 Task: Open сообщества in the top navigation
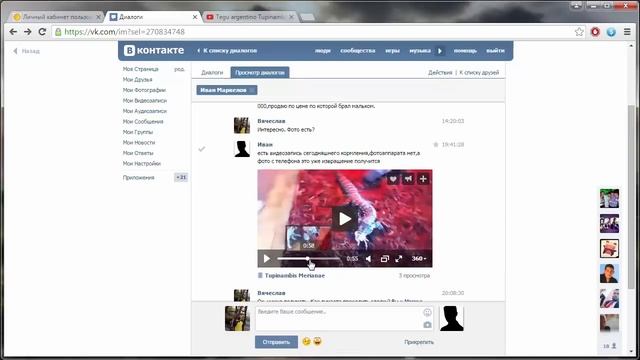coord(358,51)
